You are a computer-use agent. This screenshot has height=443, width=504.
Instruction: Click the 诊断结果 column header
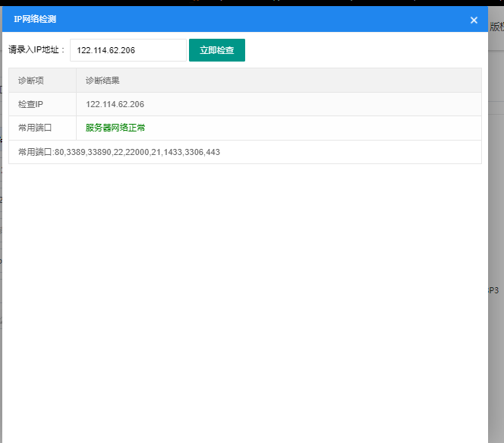point(102,80)
